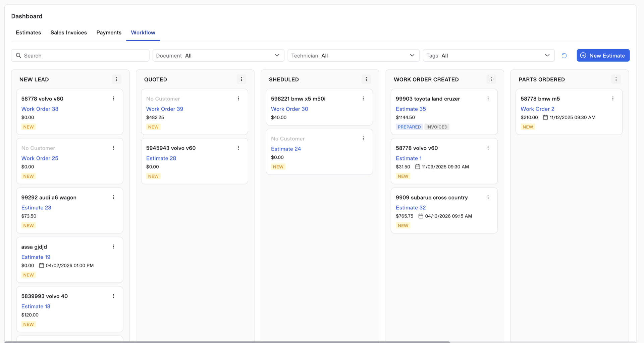
Task: Click the calendar icon on assa gjdjd card
Action: (42, 265)
